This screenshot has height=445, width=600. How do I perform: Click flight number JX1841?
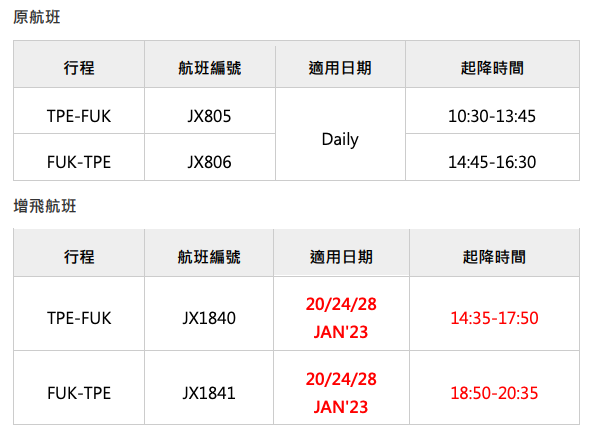coord(209,393)
